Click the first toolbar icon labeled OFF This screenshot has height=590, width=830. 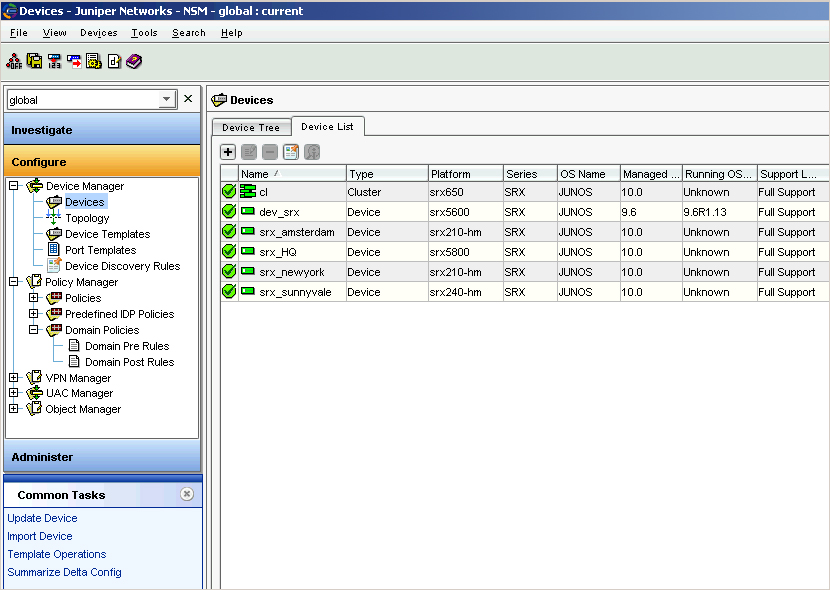(15, 62)
